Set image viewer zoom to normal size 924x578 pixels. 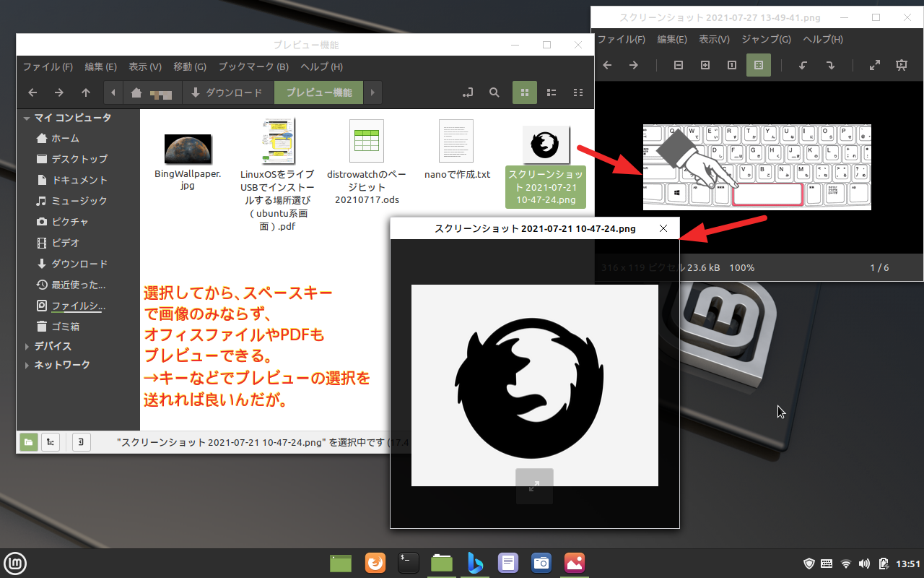pyautogui.click(x=732, y=65)
